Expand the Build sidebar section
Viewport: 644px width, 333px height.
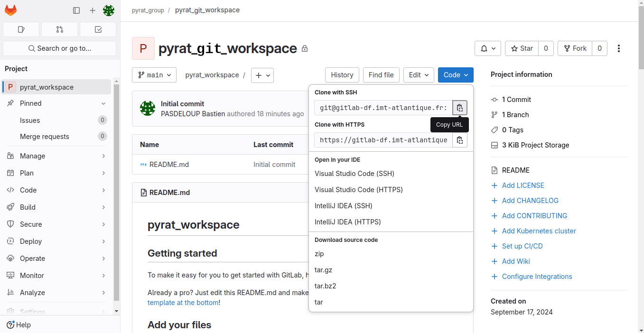(x=57, y=207)
